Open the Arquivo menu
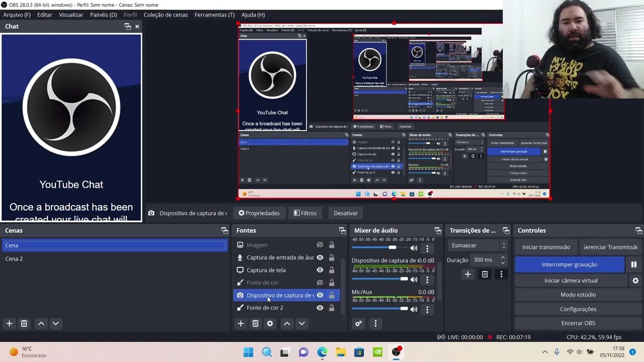 point(17,15)
